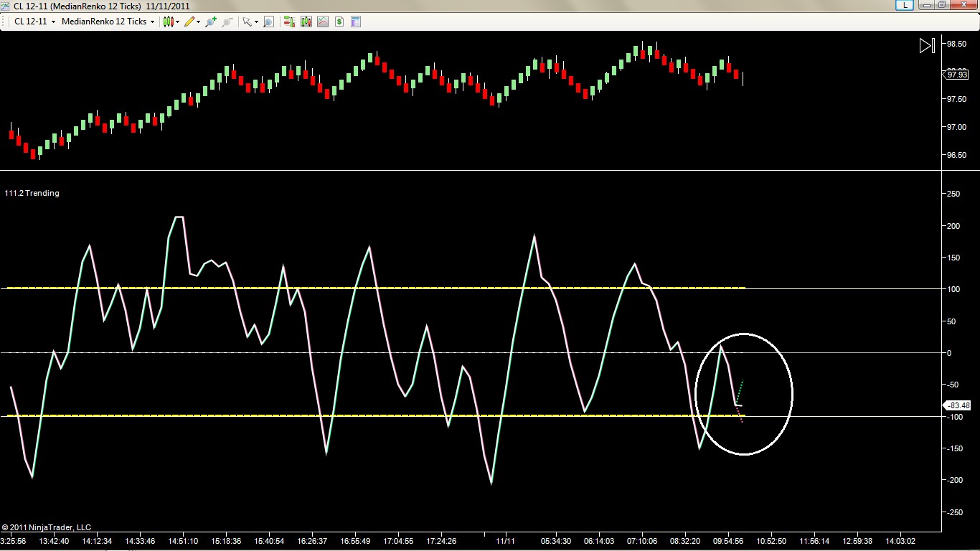The height and width of the screenshot is (551, 980).
Task: Click the greyed zoom out magnifier icon
Action: 227,22
